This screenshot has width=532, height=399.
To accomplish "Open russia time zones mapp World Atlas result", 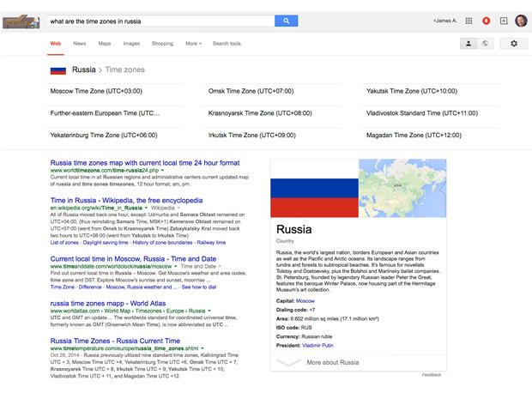I will point(108,304).
